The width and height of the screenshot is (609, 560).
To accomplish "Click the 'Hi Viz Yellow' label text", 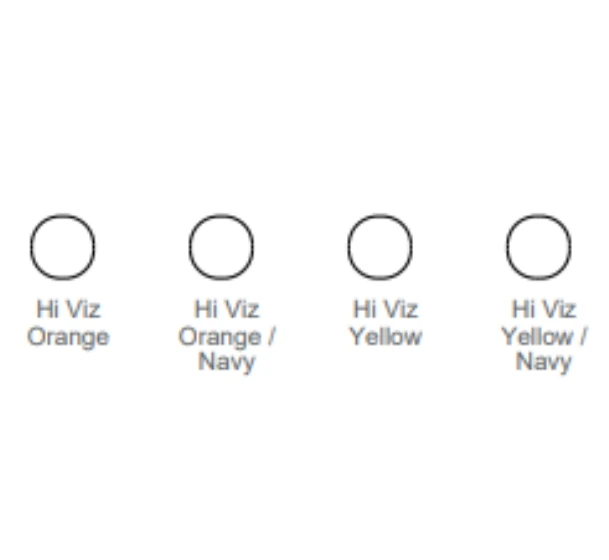I will tap(386, 323).
